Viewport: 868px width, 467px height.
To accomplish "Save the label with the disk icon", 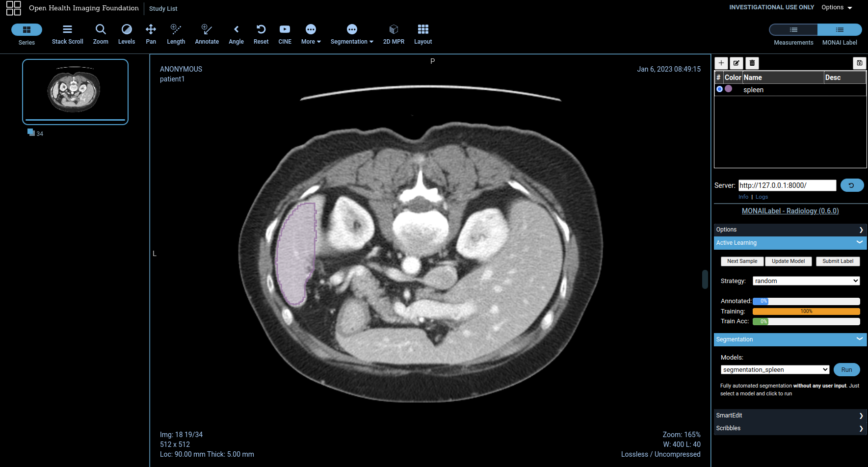I will (x=860, y=63).
